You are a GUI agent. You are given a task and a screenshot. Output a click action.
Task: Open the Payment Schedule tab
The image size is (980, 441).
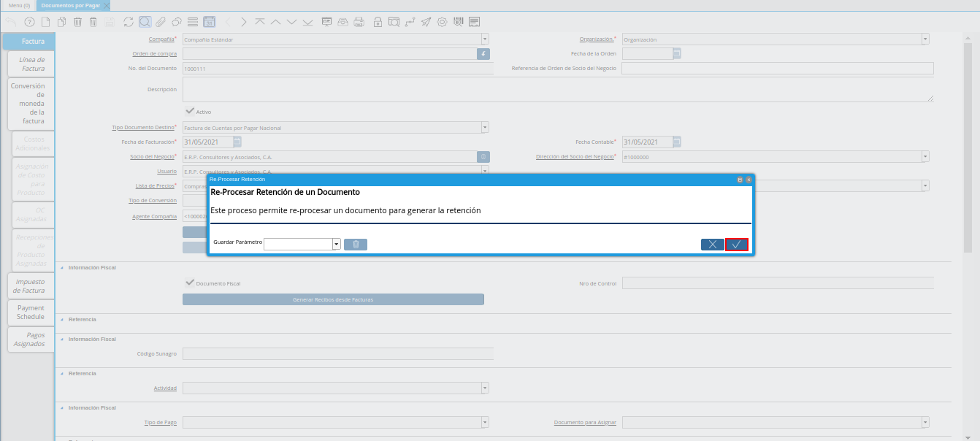pos(31,312)
